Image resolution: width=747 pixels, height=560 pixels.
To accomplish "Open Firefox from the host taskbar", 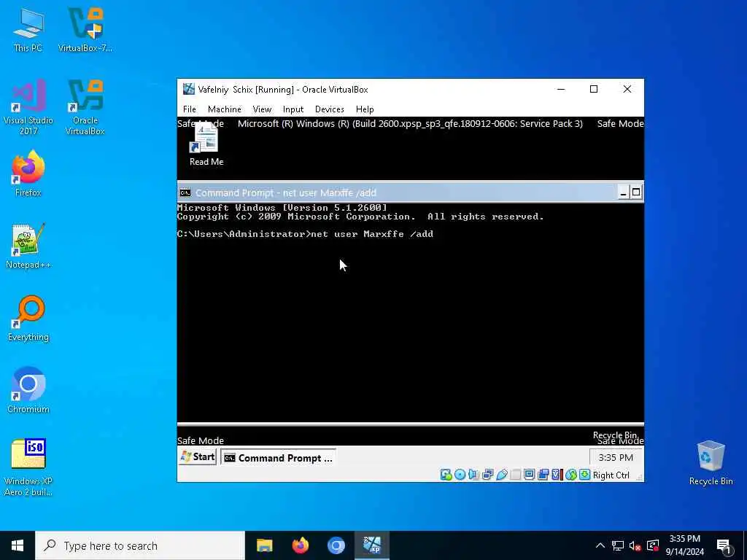I will coord(300,545).
